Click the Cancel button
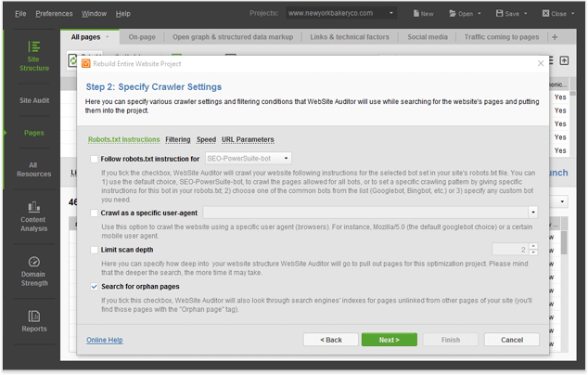 (x=512, y=340)
